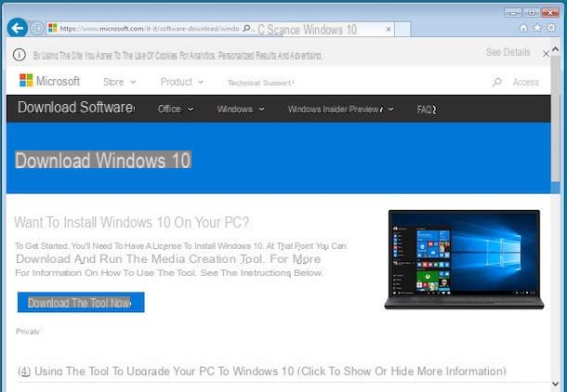Click the Microsoft logo
Screen dimensions: 567x392
tap(49, 81)
